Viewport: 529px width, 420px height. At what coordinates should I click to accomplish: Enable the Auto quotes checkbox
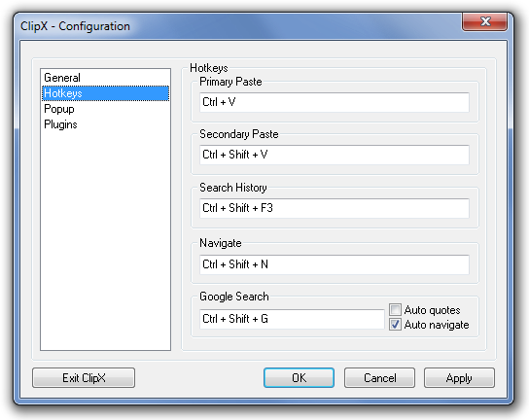[395, 309]
